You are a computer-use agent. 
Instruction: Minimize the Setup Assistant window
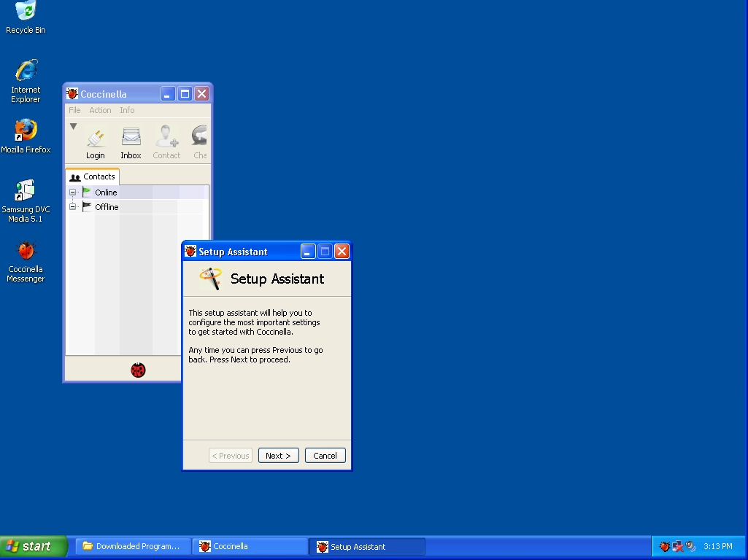coord(308,251)
